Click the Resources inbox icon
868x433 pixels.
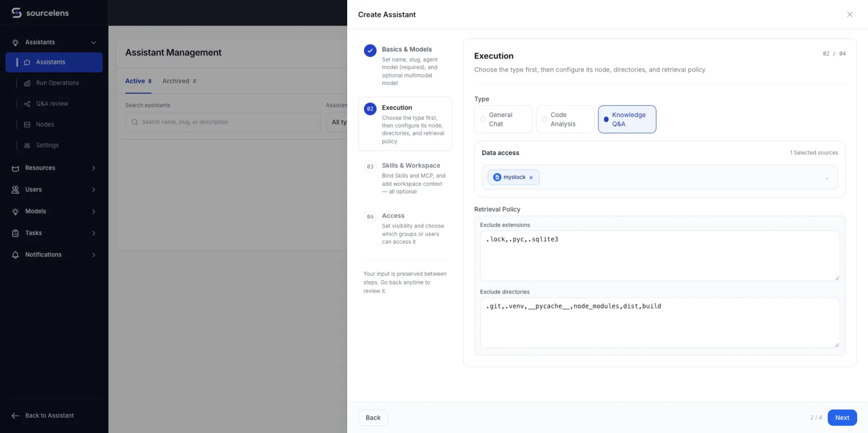pos(15,168)
